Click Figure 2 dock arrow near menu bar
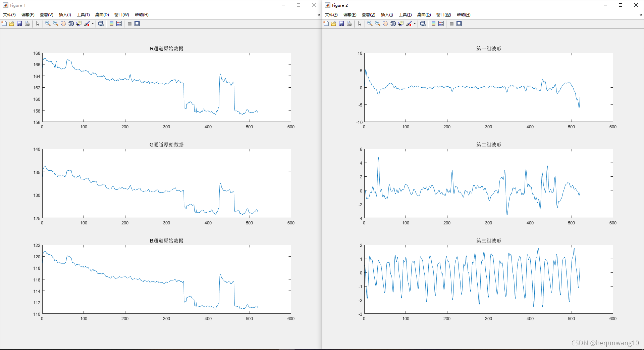Viewport: 644px width, 350px height. [x=641, y=15]
